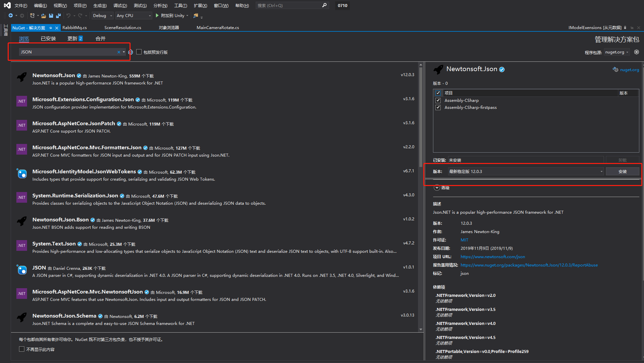The height and width of the screenshot is (363, 644).
Task: Click the Navigate Backward arrow icon
Action: (11, 16)
